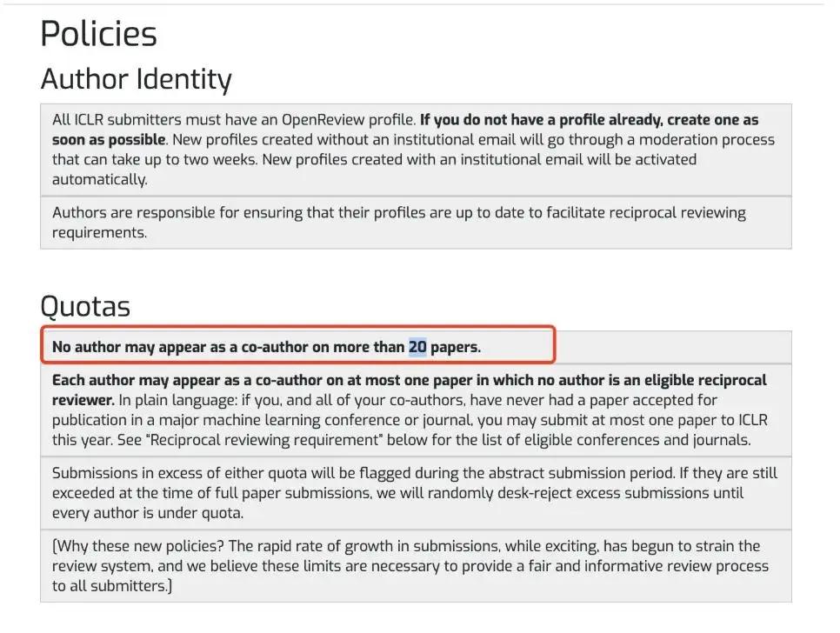Click the paragraph about institutional email moderation
Screen dimensions: 840x633
[416, 150]
